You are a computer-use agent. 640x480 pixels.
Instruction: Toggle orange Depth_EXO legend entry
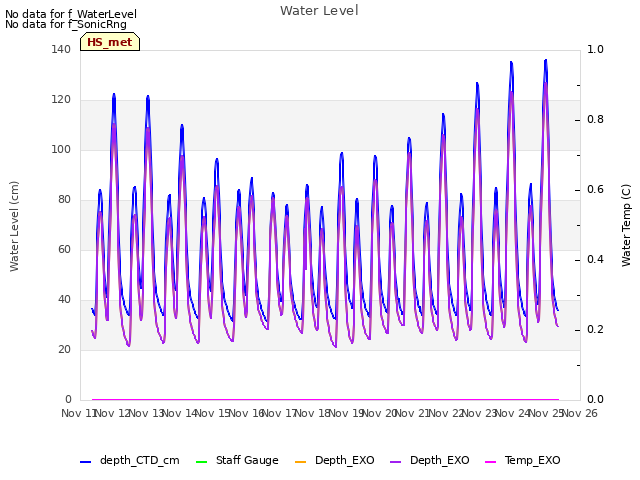pyautogui.click(x=334, y=460)
